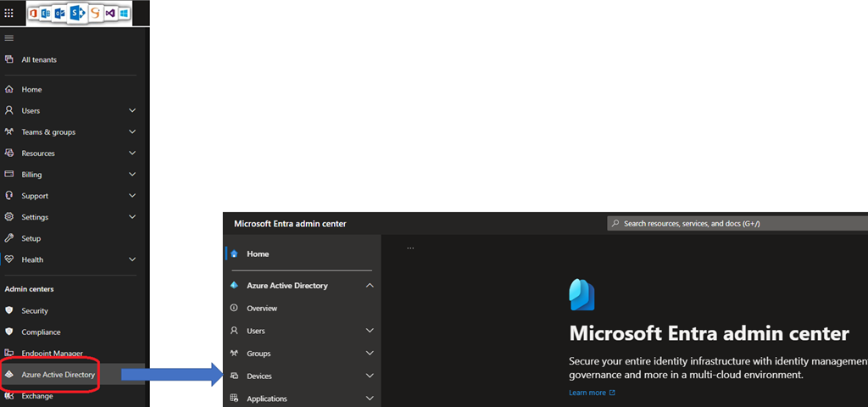Go to All tenants
Image resolution: width=868 pixels, height=407 pixels.
tap(39, 60)
